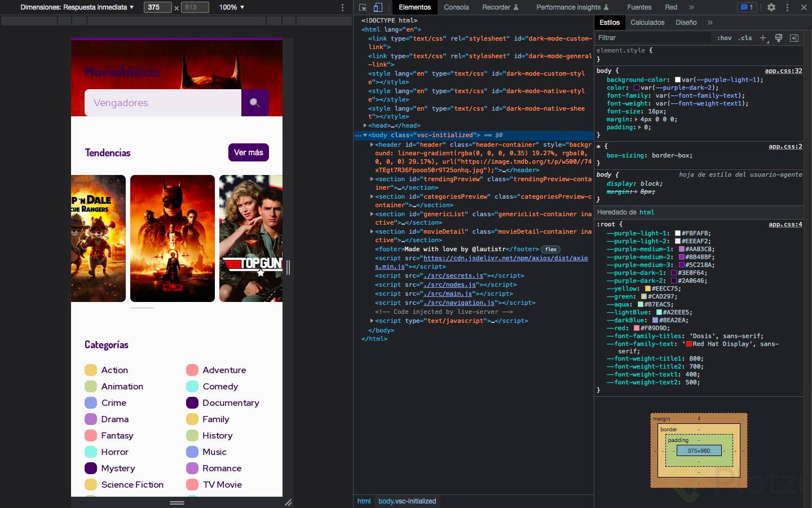The image size is (812, 508).
Task: Collapse the body element node
Action: [x=365, y=135]
